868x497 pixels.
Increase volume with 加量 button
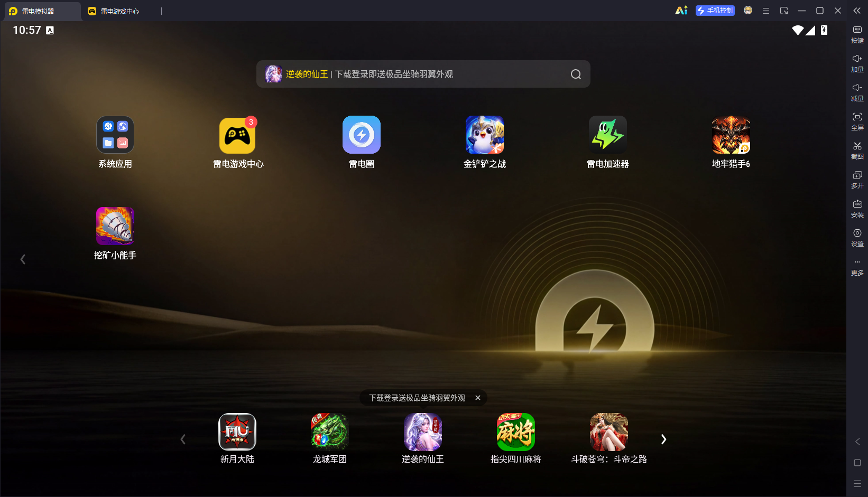click(x=857, y=64)
